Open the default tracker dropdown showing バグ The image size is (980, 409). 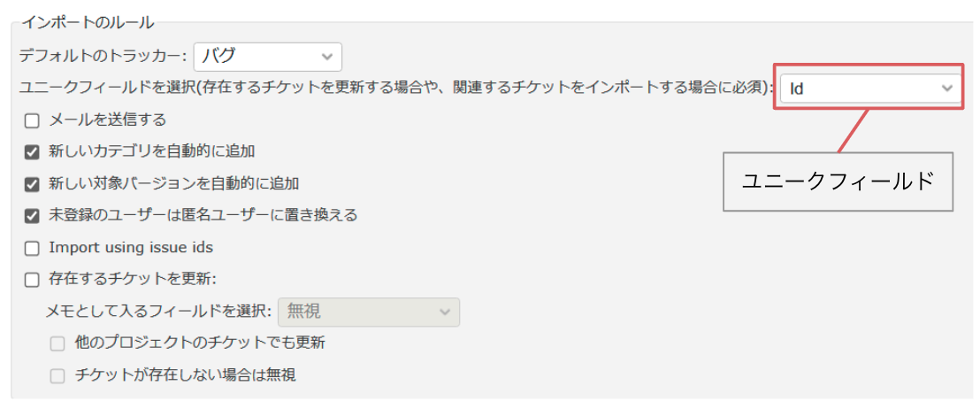[x=266, y=56]
